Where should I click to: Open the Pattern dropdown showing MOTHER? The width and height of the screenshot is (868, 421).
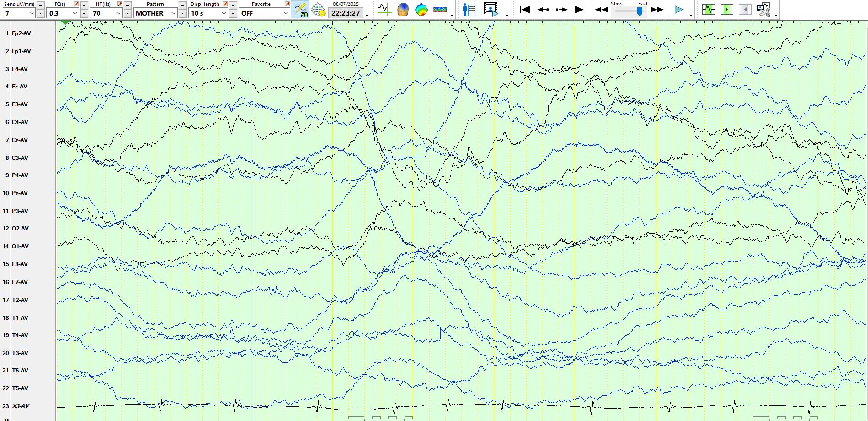click(156, 13)
